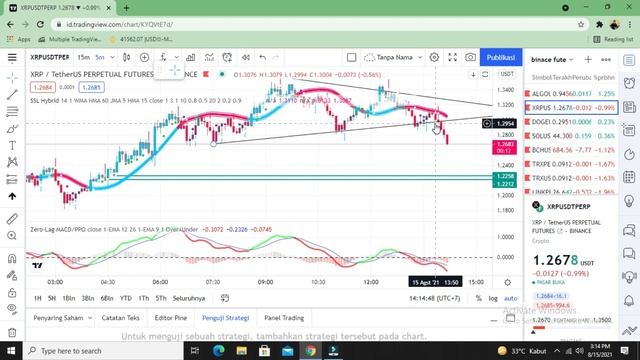Open the chart layout selector
Screen dimensions: 640x360
351,58
